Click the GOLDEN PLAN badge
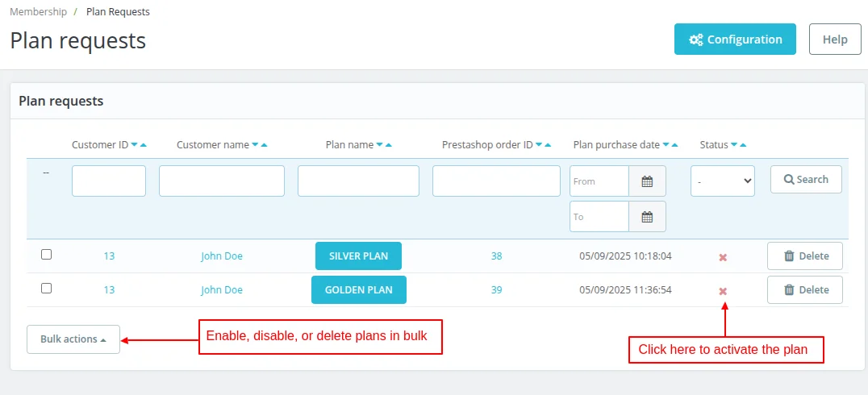 tap(359, 290)
